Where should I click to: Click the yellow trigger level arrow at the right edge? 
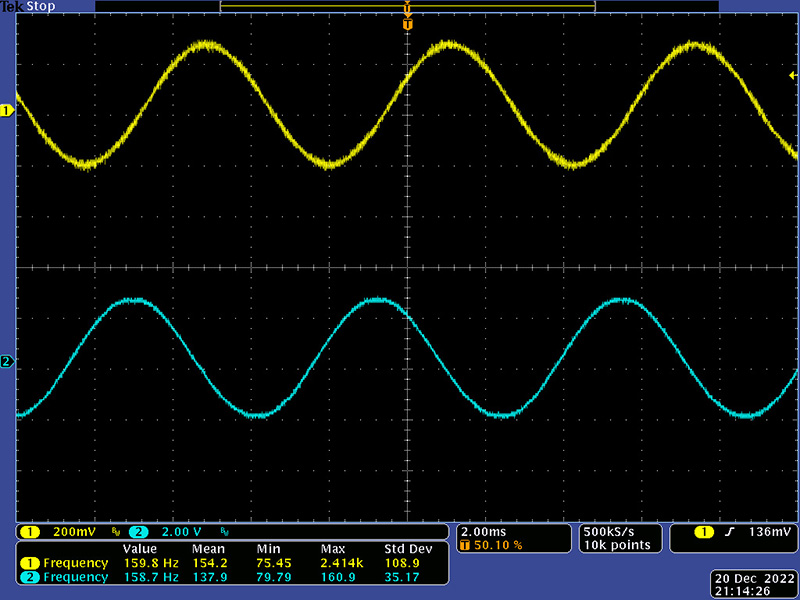[x=793, y=76]
